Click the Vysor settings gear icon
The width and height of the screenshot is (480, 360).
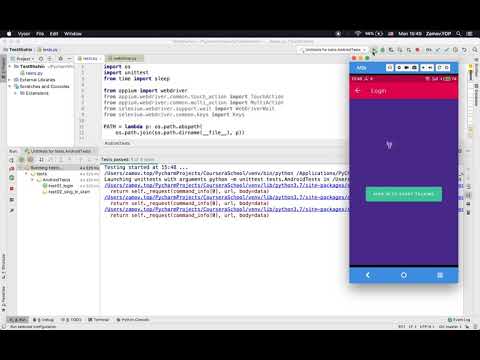click(x=399, y=68)
